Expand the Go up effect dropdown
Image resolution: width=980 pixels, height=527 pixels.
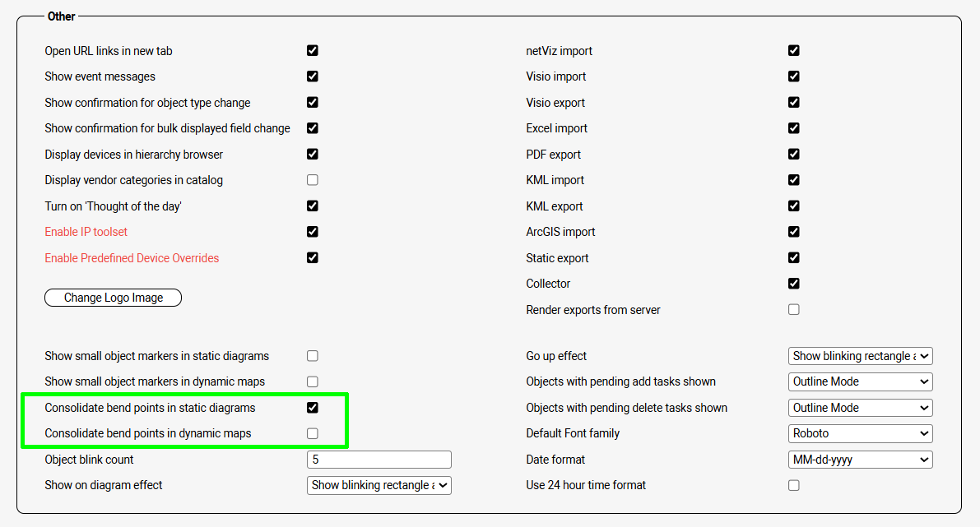click(x=860, y=356)
